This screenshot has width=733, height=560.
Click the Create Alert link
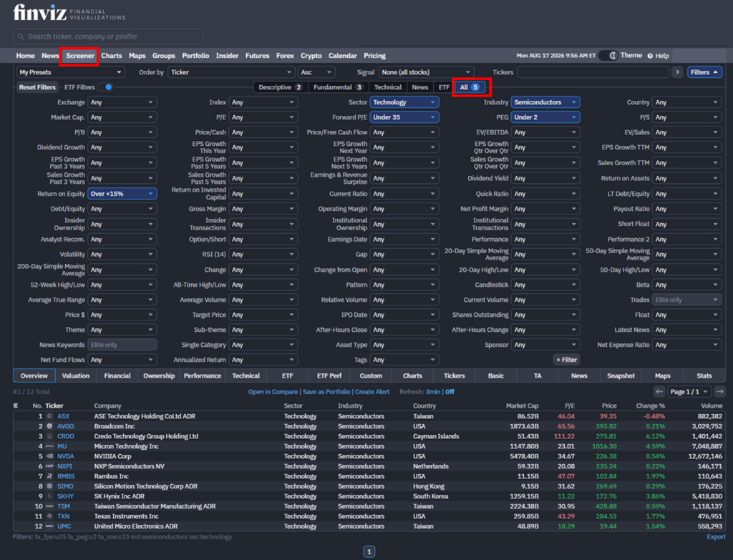point(372,392)
